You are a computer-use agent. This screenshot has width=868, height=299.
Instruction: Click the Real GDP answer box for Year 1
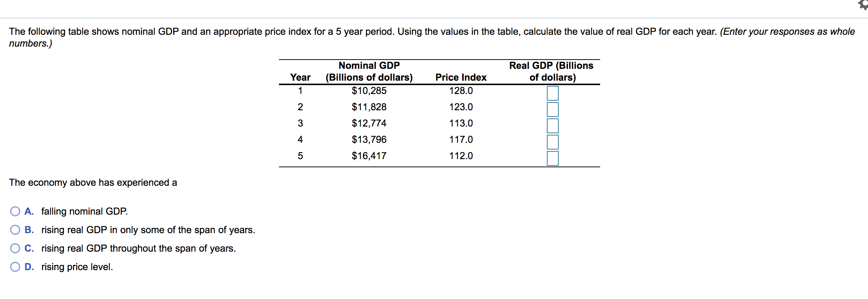coord(552,93)
